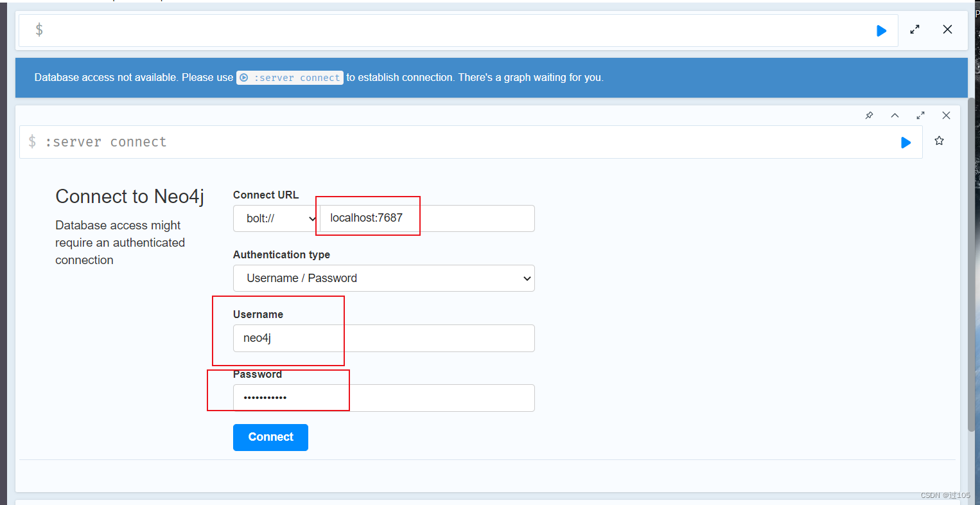Close the server connect frame
This screenshot has height=505, width=980.
click(x=946, y=116)
